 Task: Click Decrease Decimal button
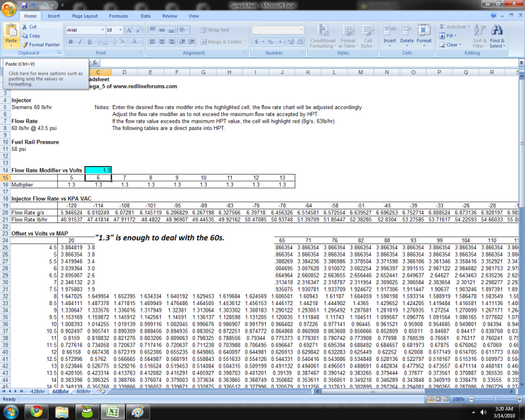[x=299, y=42]
